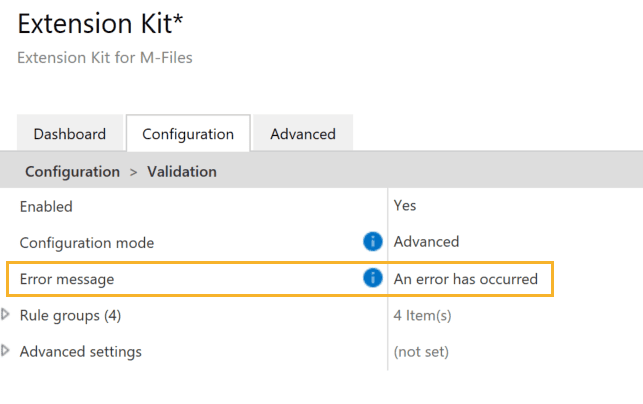Select the Error message setting label
Image resolution: width=643 pixels, height=404 pixels.
click(67, 279)
